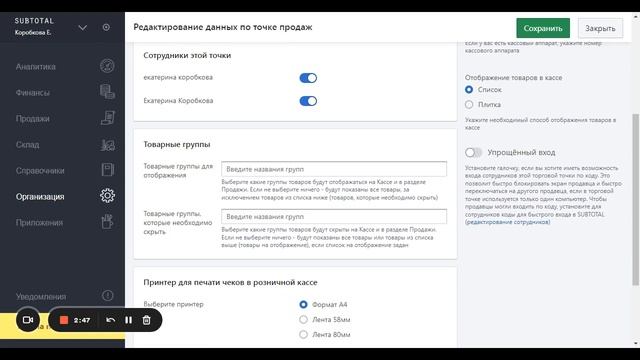Select Лента 58мм printer option
This screenshot has height=360, width=640.
(303, 319)
